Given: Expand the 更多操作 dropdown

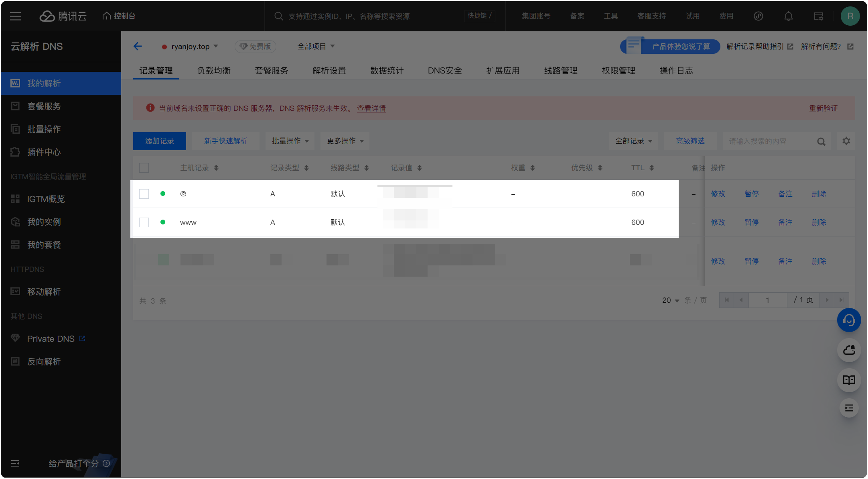Looking at the screenshot, I should coord(345,141).
